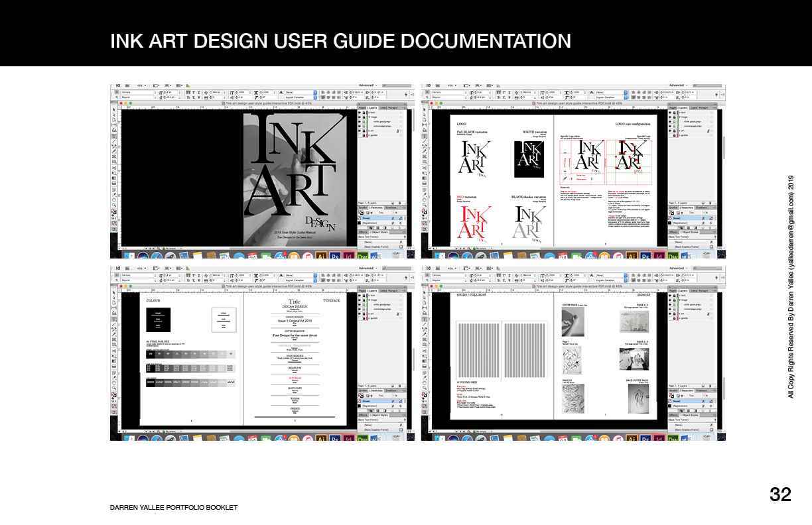Toggle lock on 'text' layer in logo-page window

[675, 113]
